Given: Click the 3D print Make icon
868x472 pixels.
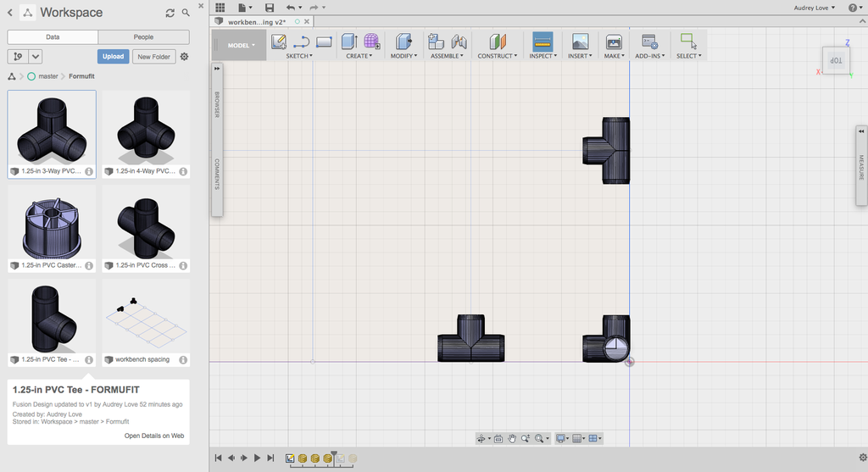Looking at the screenshot, I should [x=614, y=42].
